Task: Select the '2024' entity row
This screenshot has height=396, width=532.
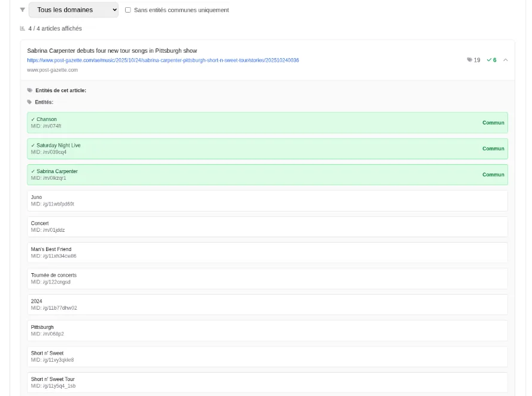Action: pos(267,305)
